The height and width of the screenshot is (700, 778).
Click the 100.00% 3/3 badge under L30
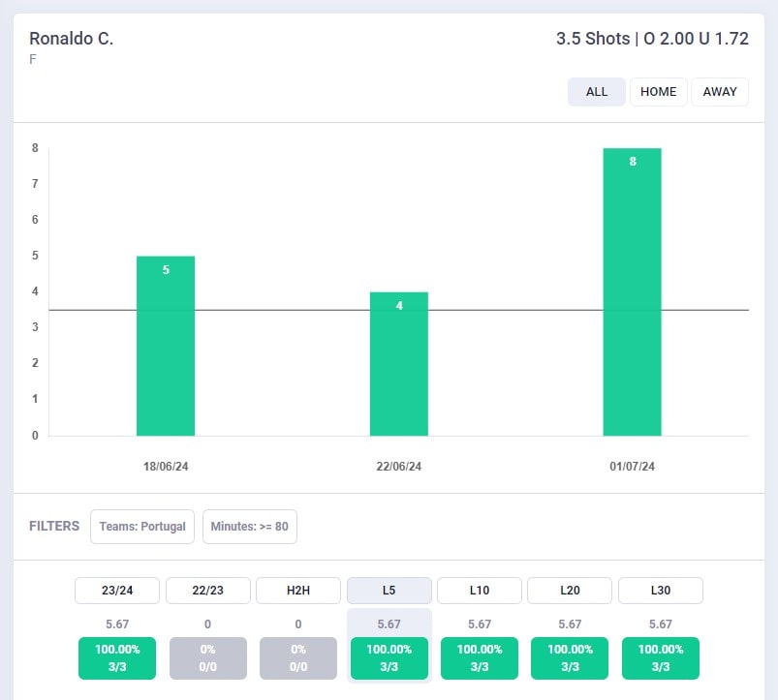(x=661, y=658)
